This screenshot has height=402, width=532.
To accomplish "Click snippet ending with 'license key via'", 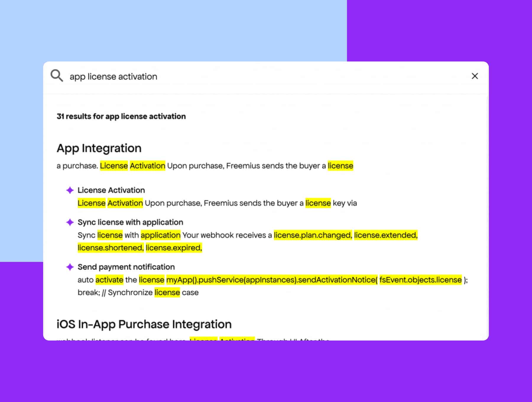I will (217, 203).
